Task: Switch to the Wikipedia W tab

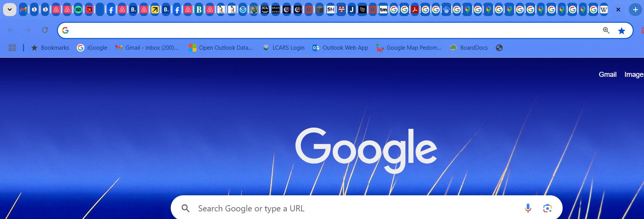Action: coord(604,10)
